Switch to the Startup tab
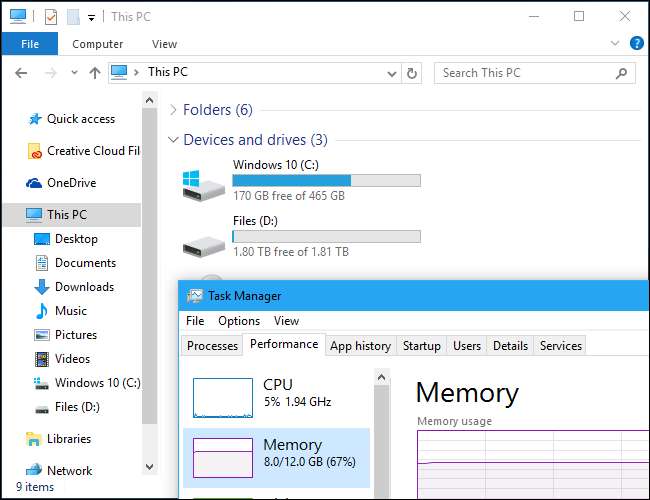 (x=421, y=345)
